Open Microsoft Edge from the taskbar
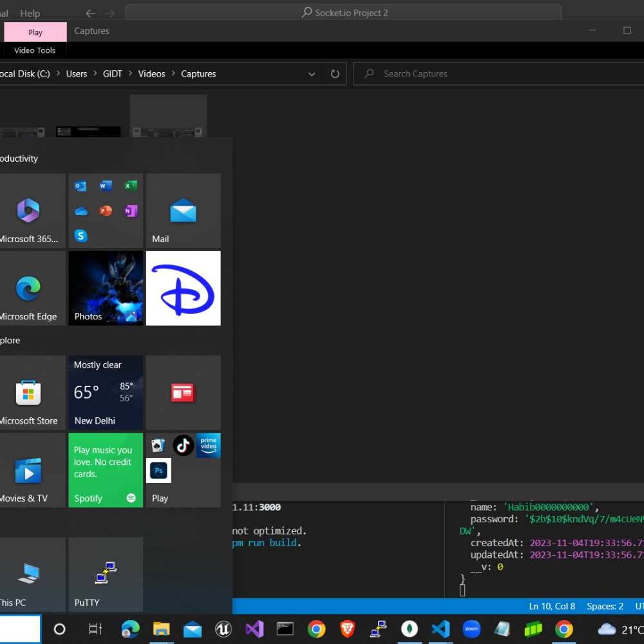This screenshot has width=644, height=644. 131,629
